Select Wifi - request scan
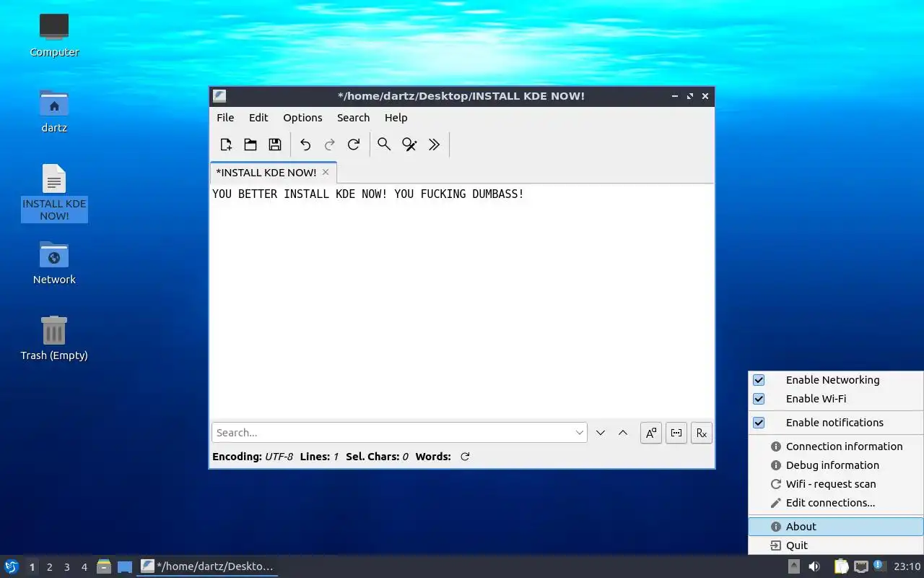The width and height of the screenshot is (924, 578). pos(836,484)
